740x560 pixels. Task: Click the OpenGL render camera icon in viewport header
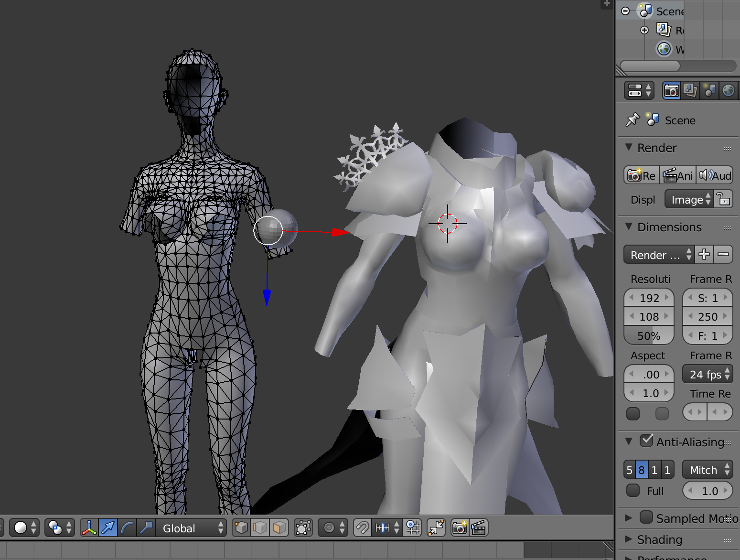click(460, 528)
